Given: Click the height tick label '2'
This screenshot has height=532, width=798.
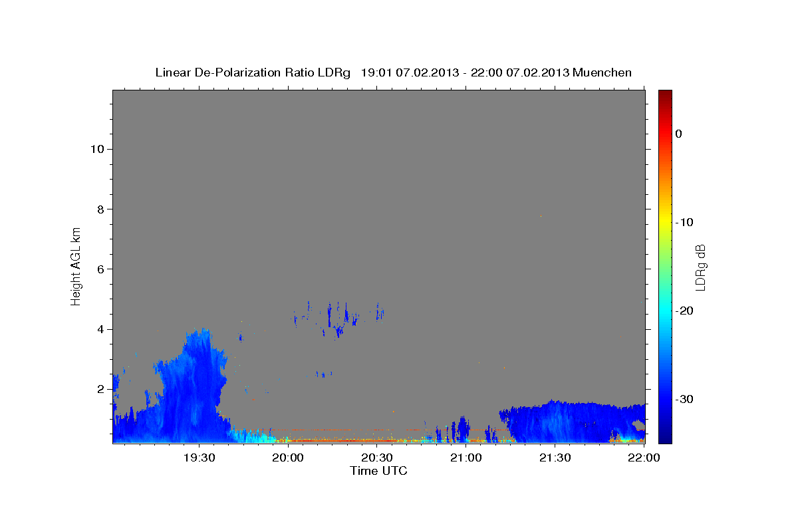Looking at the screenshot, I should point(99,389).
